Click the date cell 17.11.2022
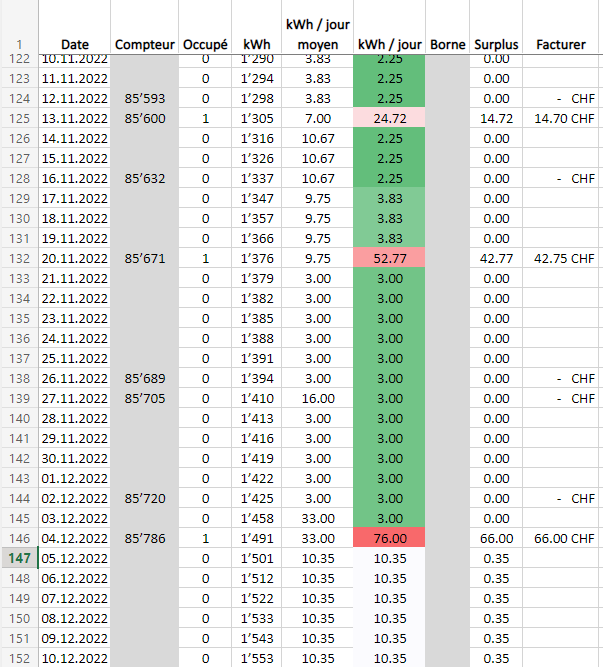 [x=74, y=198]
